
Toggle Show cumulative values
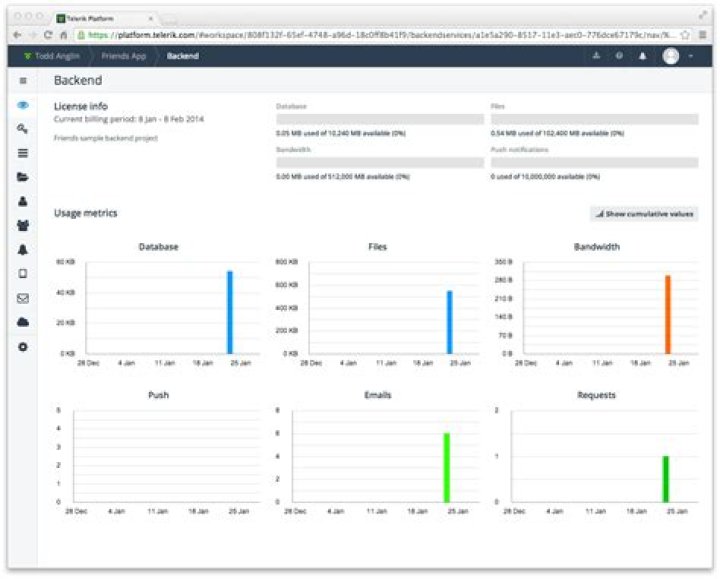tap(644, 214)
